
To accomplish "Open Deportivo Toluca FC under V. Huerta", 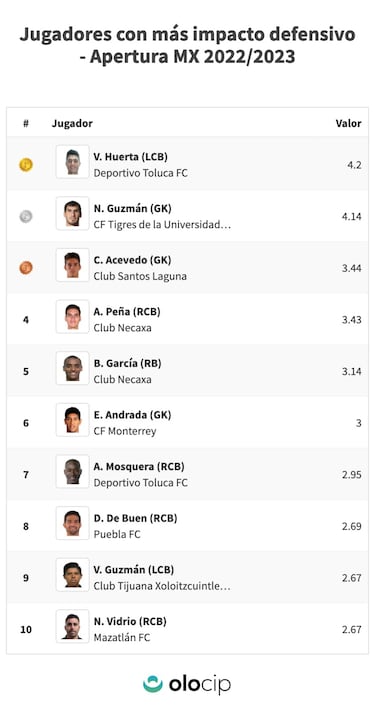I will pyautogui.click(x=141, y=173).
